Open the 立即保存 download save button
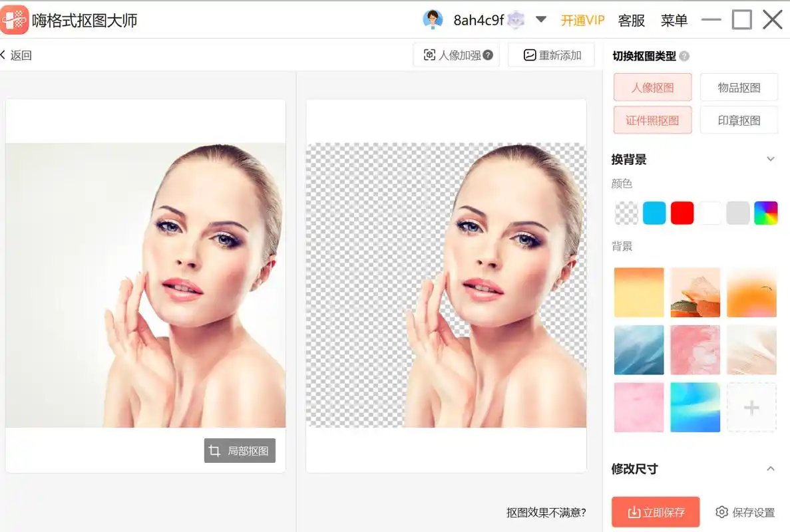 click(x=655, y=512)
